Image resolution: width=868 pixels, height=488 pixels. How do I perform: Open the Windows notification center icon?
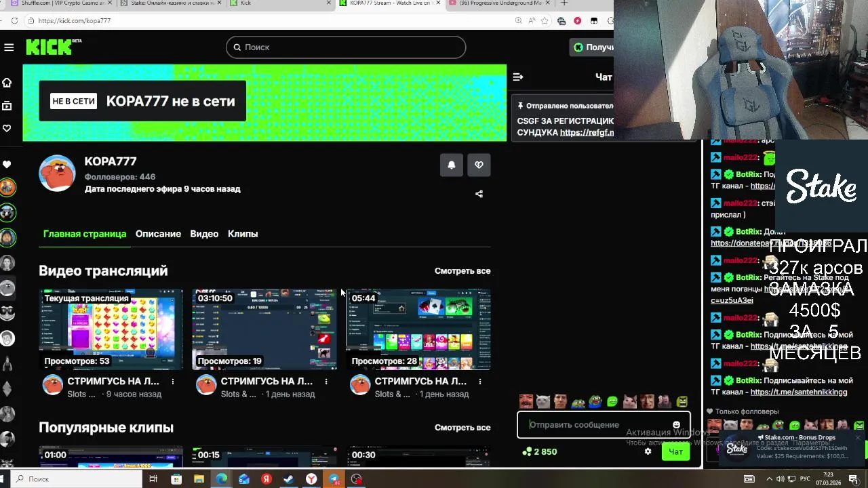click(854, 479)
